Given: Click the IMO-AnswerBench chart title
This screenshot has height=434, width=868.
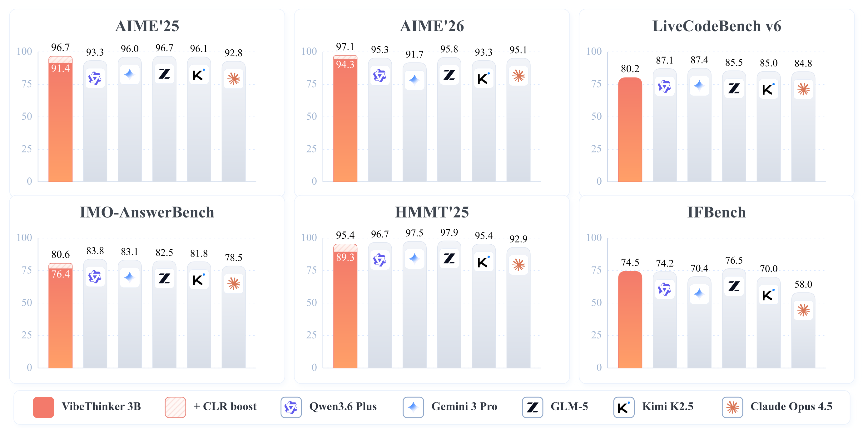Looking at the screenshot, I should (147, 212).
